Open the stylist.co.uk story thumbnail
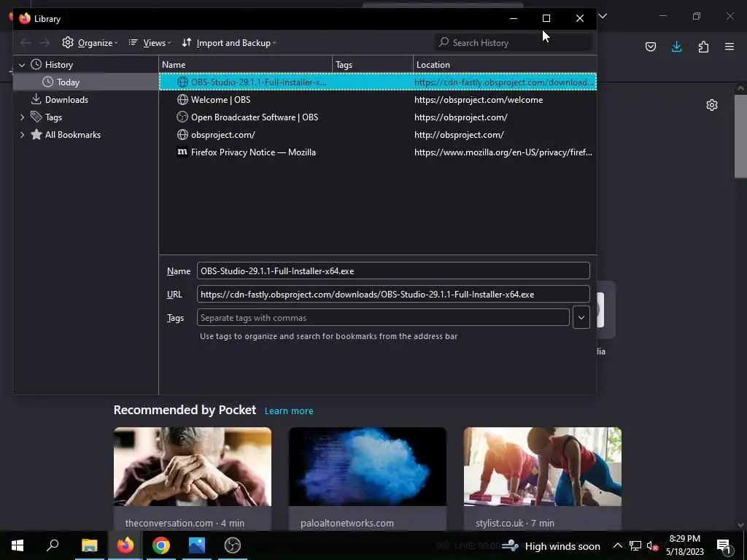The height and width of the screenshot is (560, 747). 543,467
